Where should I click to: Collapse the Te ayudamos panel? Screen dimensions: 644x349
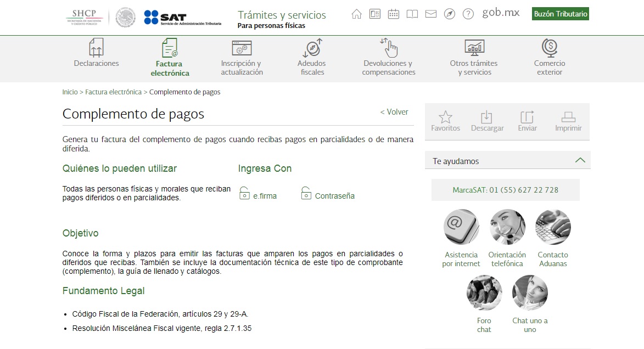coord(580,161)
